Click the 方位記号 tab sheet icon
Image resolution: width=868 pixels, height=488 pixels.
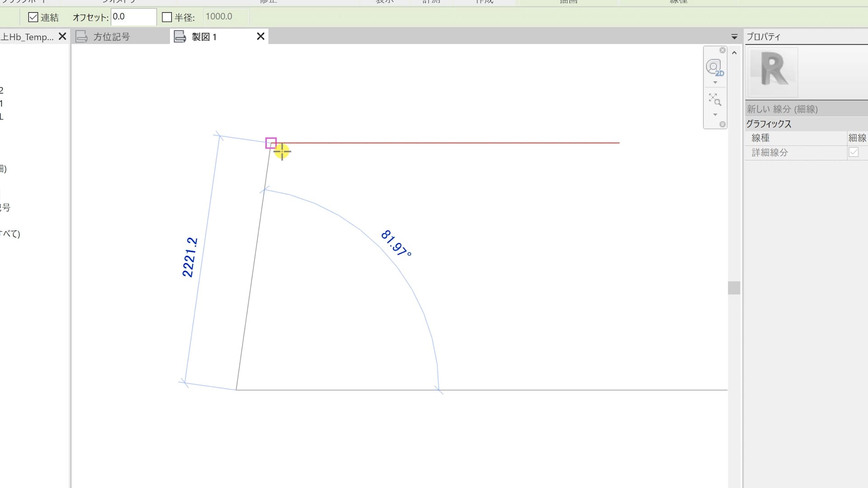coord(82,37)
